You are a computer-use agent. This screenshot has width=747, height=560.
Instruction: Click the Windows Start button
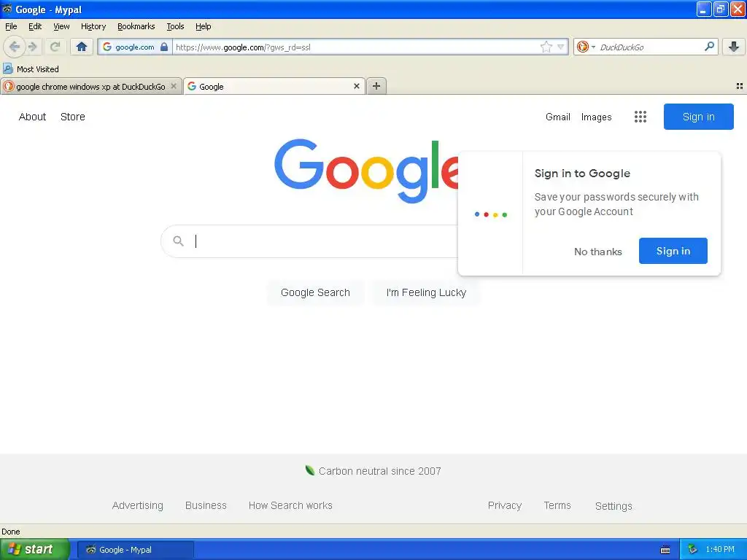[x=34, y=549]
